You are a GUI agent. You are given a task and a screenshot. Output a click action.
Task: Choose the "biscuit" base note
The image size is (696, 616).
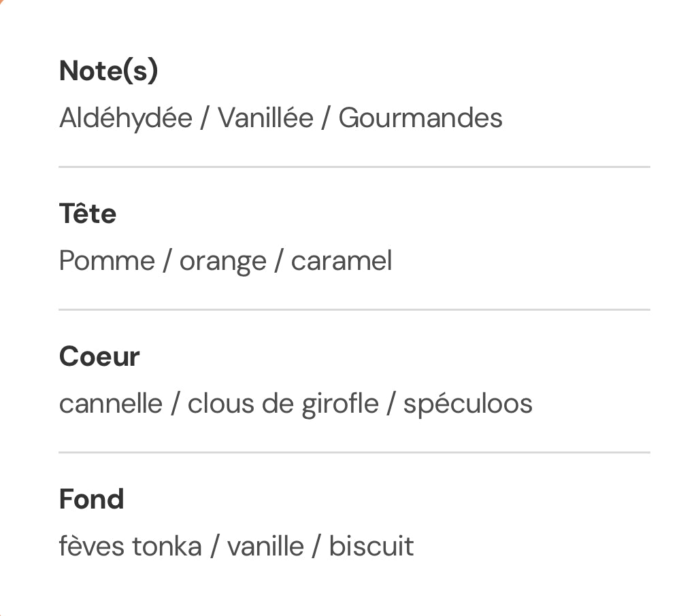point(371,547)
